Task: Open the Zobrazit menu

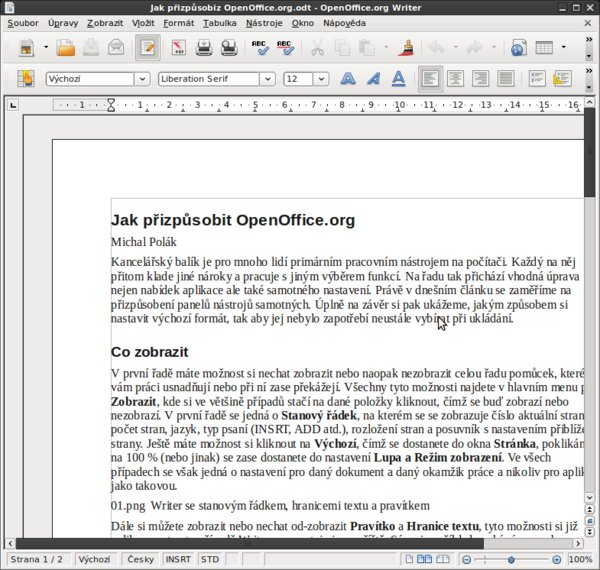Action: point(105,23)
